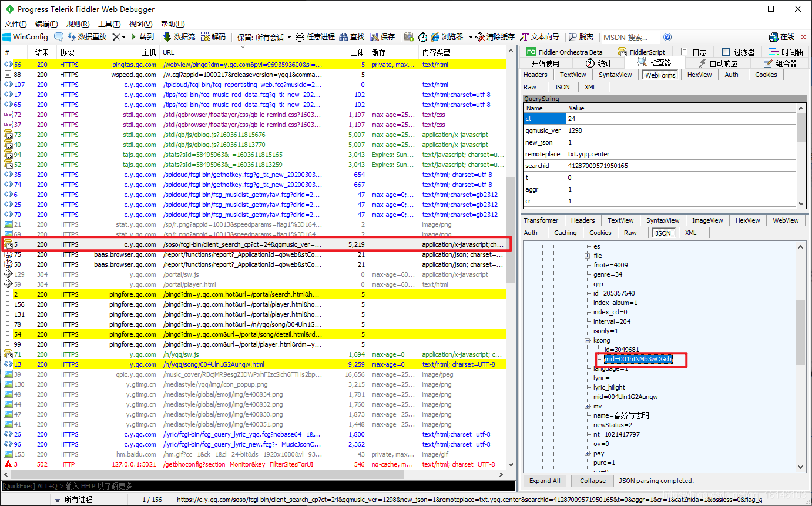Click the 文本向导 TextWizard button
Screen dimensions: 812x506
click(539, 37)
